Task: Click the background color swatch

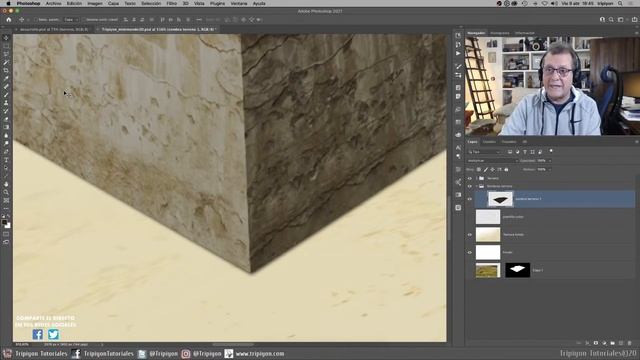Action: pos(8,225)
